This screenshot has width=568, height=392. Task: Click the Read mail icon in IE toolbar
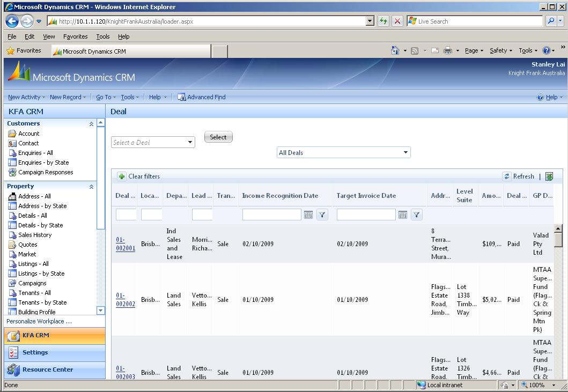(435, 51)
